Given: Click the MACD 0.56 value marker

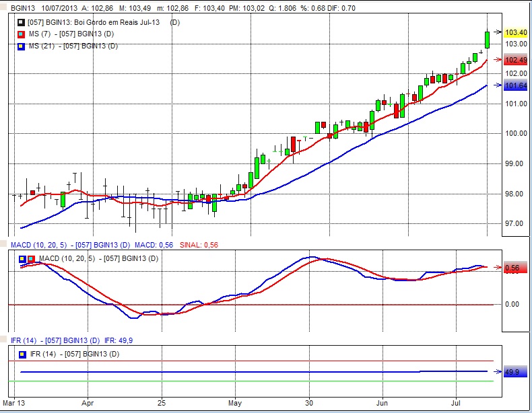Looking at the screenshot, I should point(512,268).
